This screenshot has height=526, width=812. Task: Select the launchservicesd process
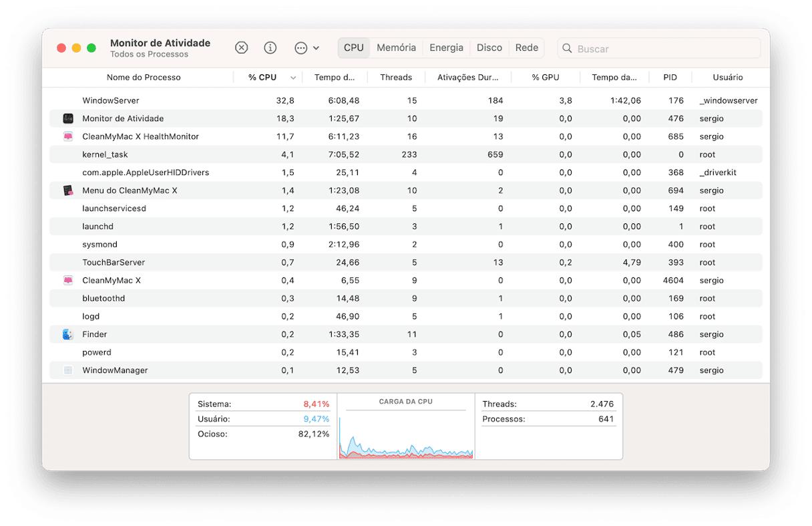pyautogui.click(x=406, y=209)
